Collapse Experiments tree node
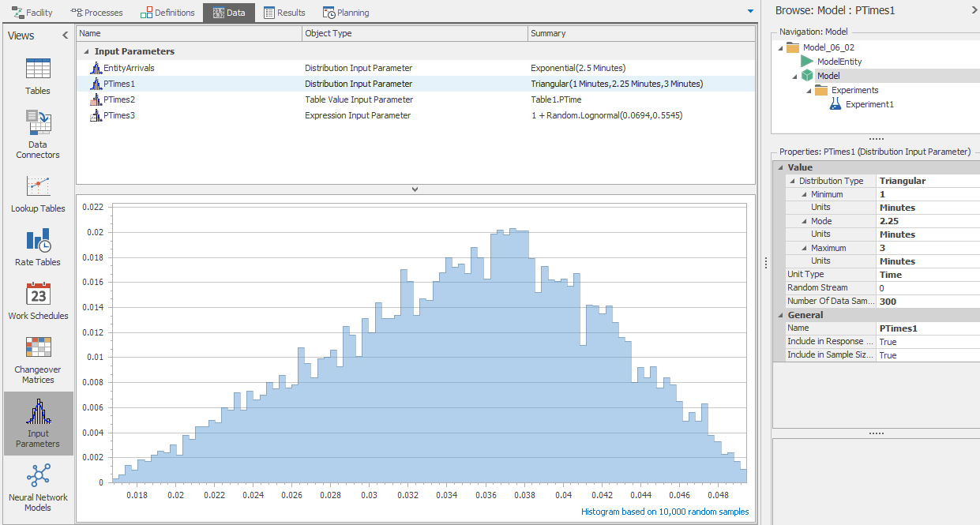Screen dimensions: 980x525 point(809,90)
